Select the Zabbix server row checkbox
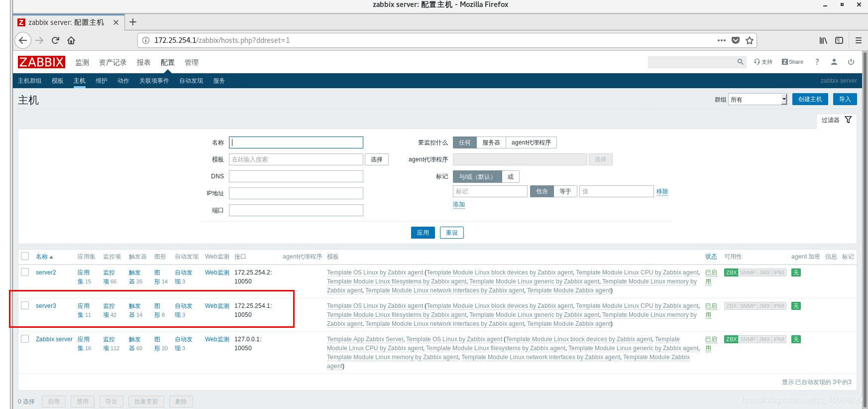Viewport: 868px width, 409px height. tap(25, 339)
